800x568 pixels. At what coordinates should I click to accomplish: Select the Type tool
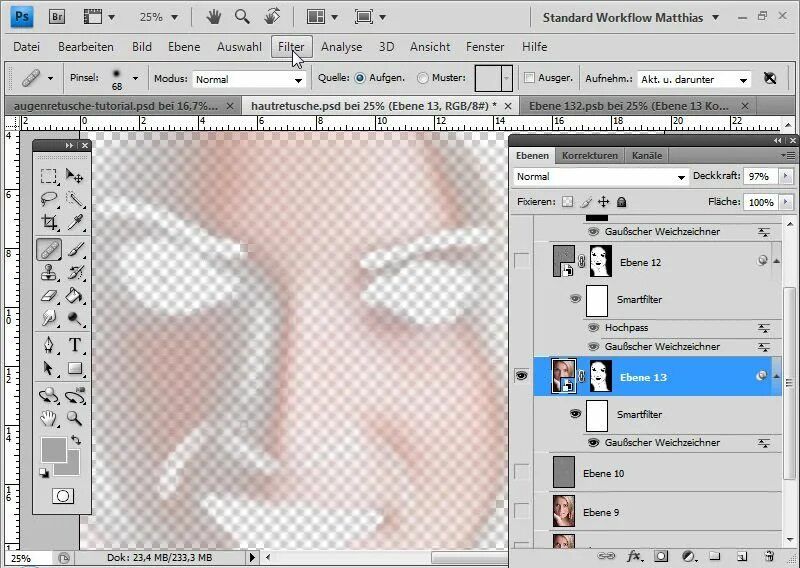(74, 345)
